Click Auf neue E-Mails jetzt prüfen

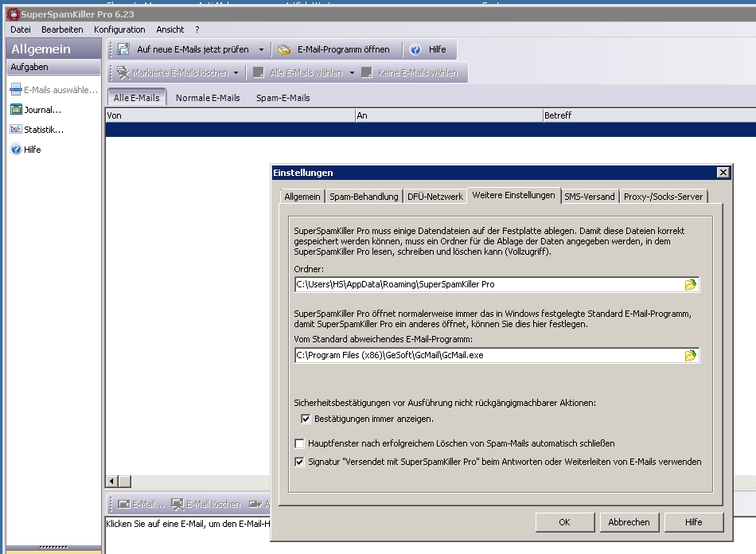pos(193,49)
